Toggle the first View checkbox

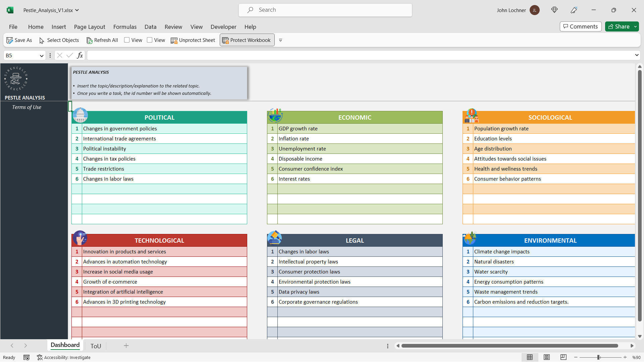(127, 40)
